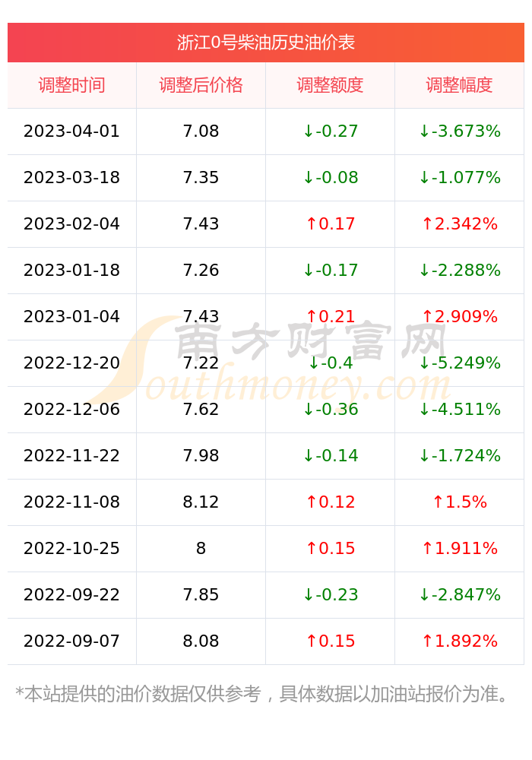Click the 8.08 price for 2022-09-07
The image size is (532, 760).
[201, 641]
